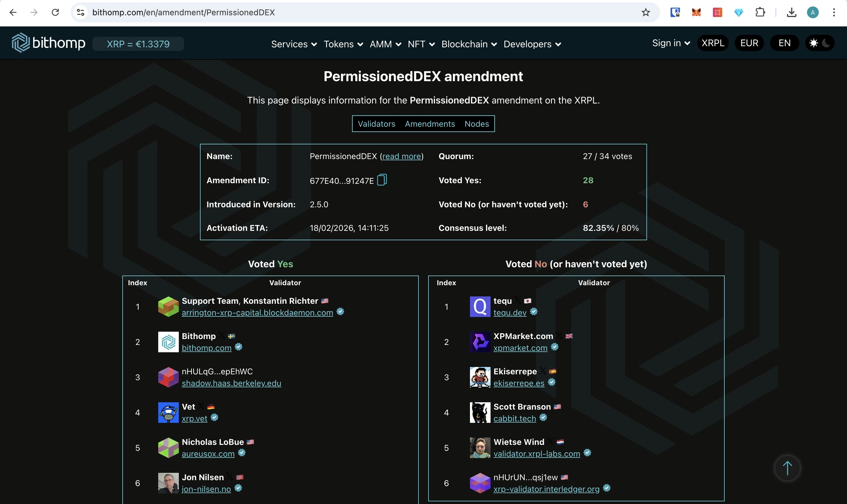Screen dimensions: 847x504
Task: Click tequ validator avatar icon
Action: (480, 306)
